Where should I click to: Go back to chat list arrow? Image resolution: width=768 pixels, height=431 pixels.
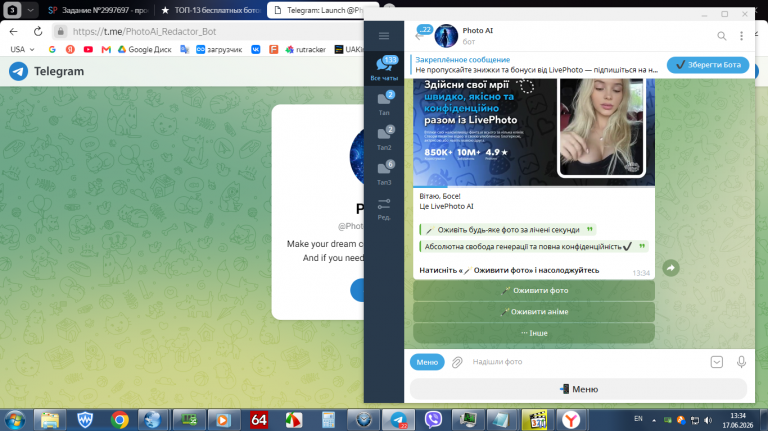tap(418, 36)
